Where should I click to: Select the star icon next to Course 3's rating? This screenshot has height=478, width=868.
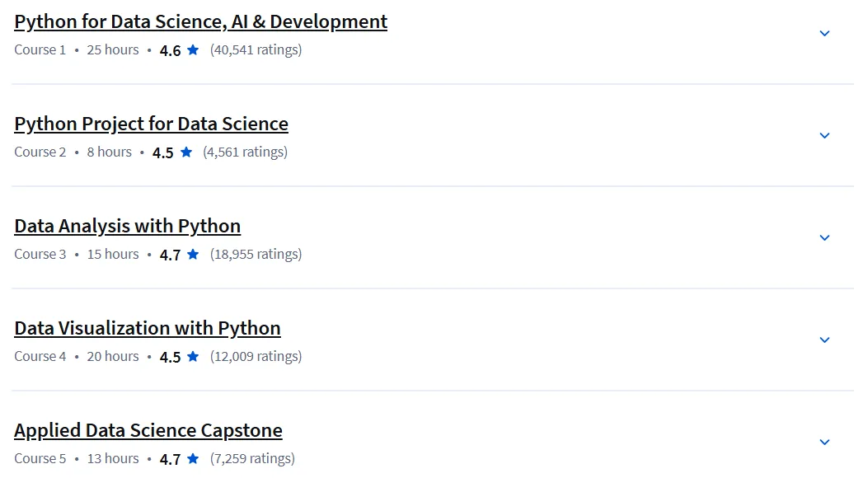(x=193, y=254)
